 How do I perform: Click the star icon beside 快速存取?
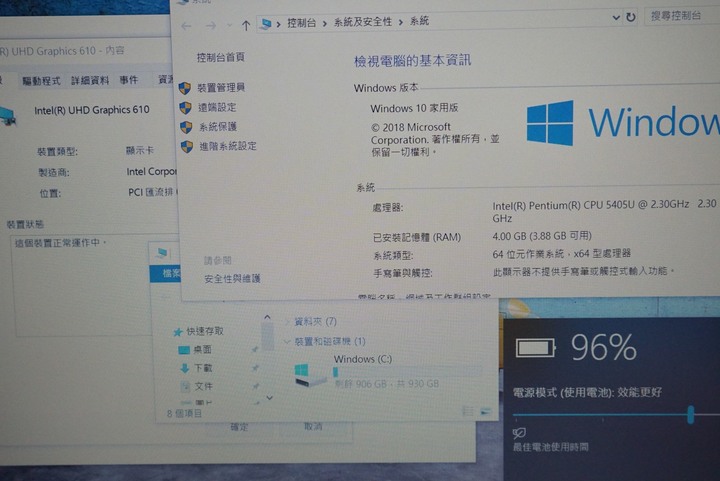pyautogui.click(x=178, y=332)
